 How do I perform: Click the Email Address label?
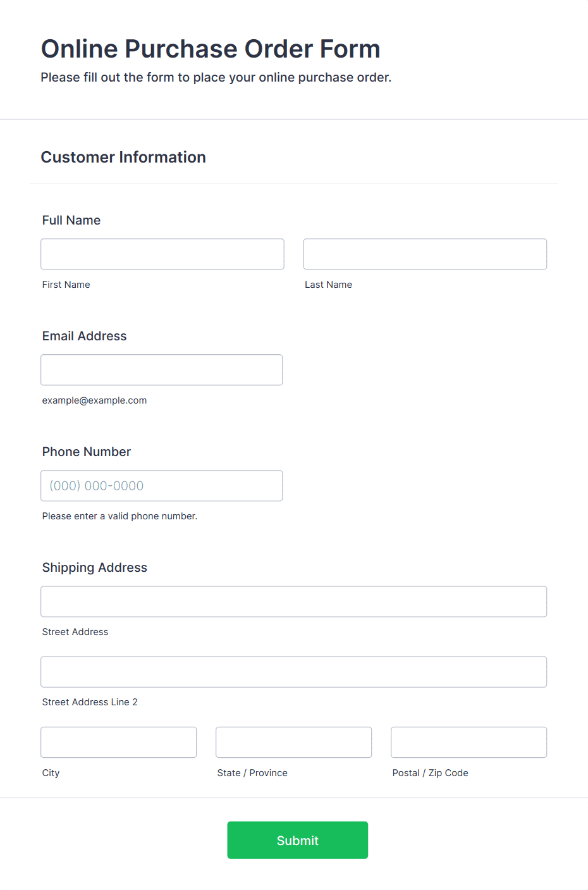85,336
